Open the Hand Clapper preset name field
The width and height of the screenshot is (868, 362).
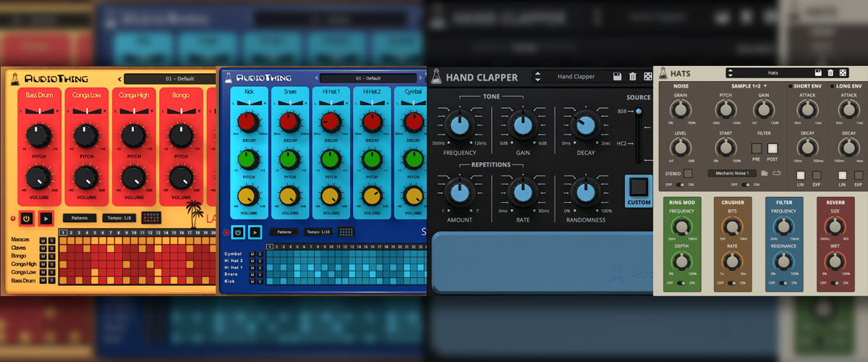[576, 77]
